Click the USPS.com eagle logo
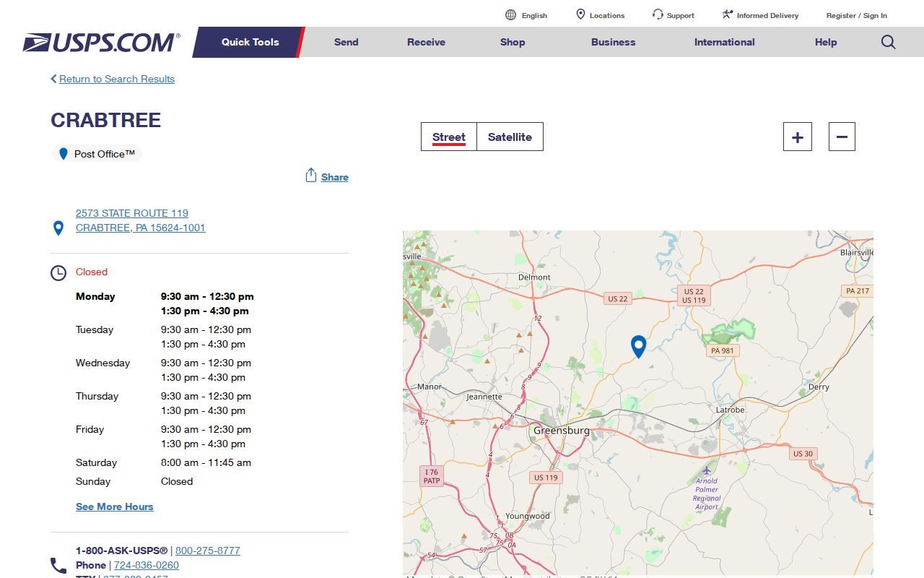The width and height of the screenshot is (924, 578). coord(101,42)
